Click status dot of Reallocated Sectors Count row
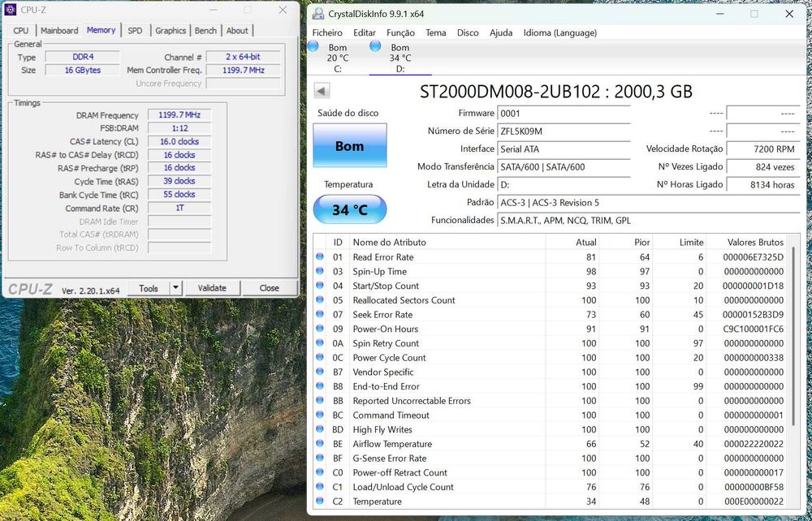This screenshot has height=521, width=812. (319, 299)
